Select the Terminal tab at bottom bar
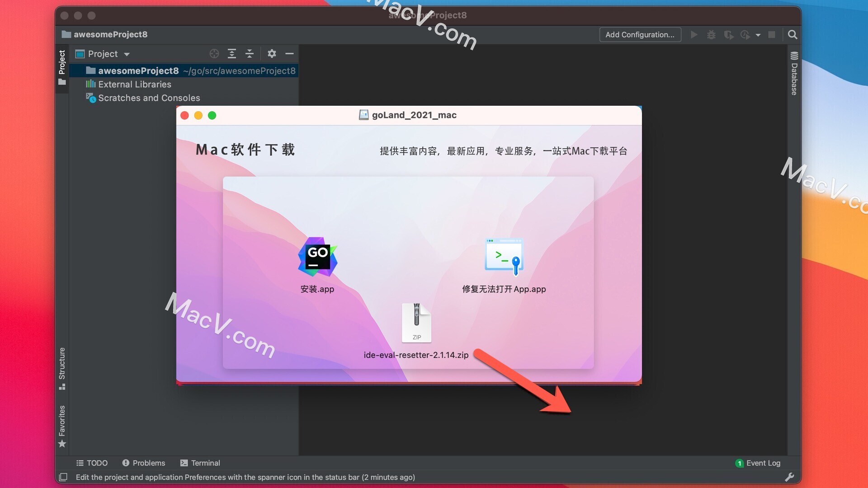Screen dimensions: 868x488 pyautogui.click(x=206, y=462)
